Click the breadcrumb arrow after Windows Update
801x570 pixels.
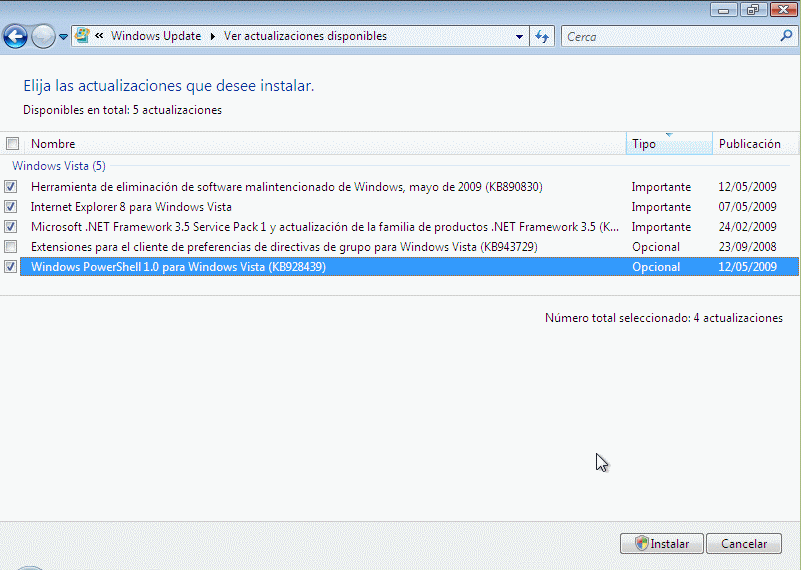(x=212, y=36)
